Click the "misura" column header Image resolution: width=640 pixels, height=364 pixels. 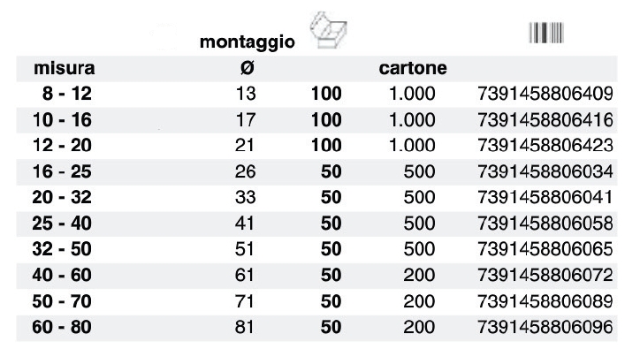(65, 68)
